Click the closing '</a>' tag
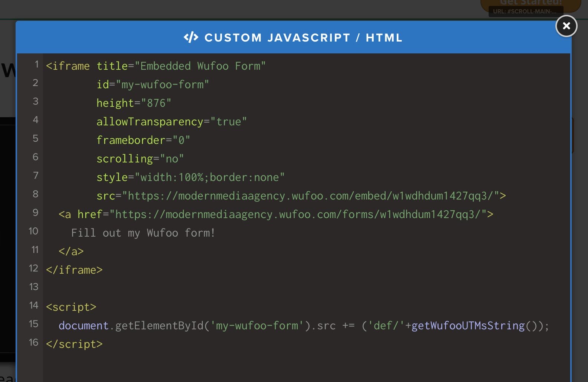 click(x=71, y=251)
